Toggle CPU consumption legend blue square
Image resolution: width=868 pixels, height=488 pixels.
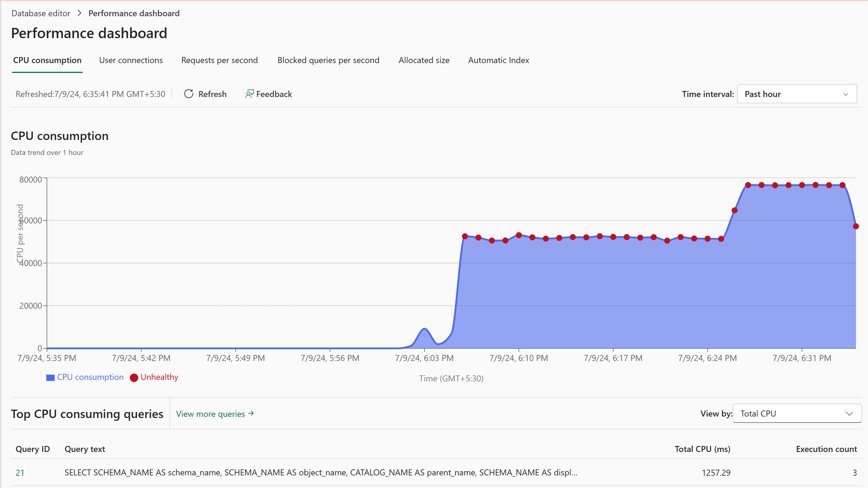[x=50, y=377]
